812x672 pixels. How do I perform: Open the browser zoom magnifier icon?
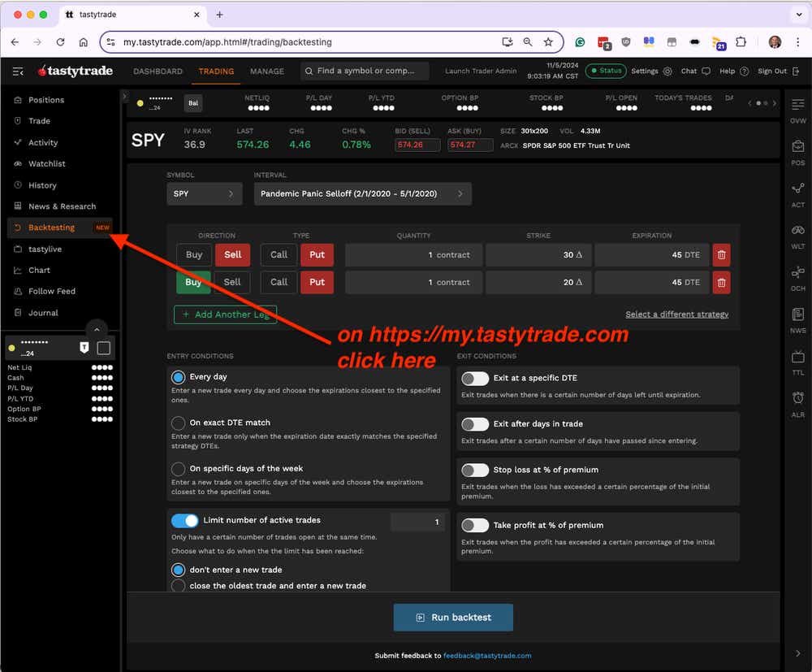point(527,42)
